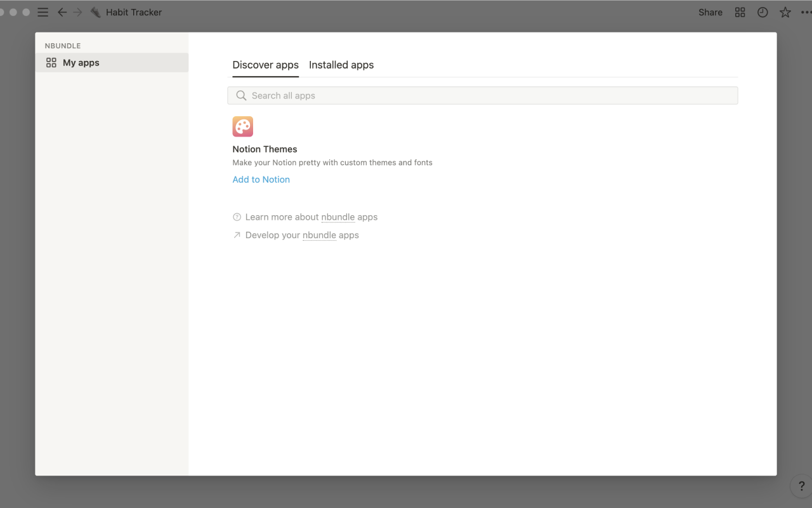Focus the Search all apps field
Viewport: 812px width, 508px height.
(x=483, y=95)
